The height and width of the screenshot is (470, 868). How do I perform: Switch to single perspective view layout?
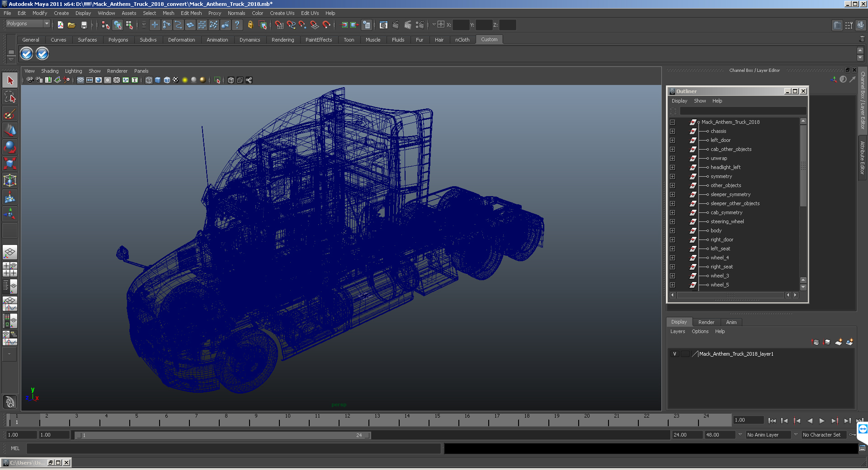(x=10, y=252)
